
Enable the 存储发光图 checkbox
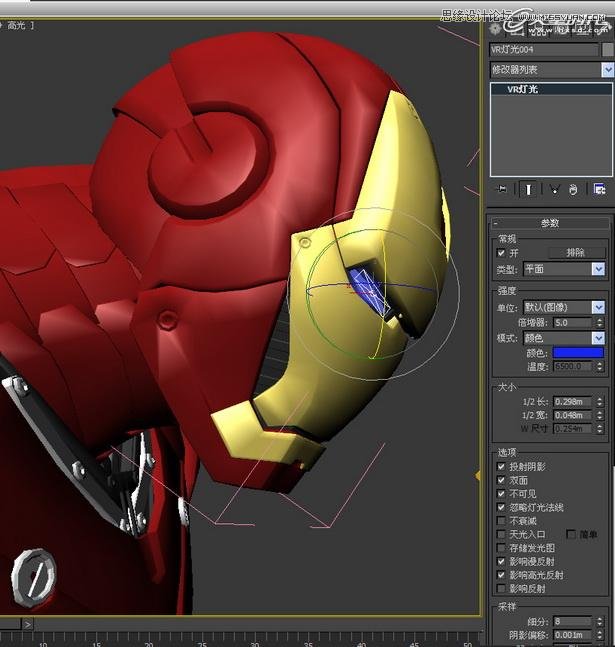501,548
